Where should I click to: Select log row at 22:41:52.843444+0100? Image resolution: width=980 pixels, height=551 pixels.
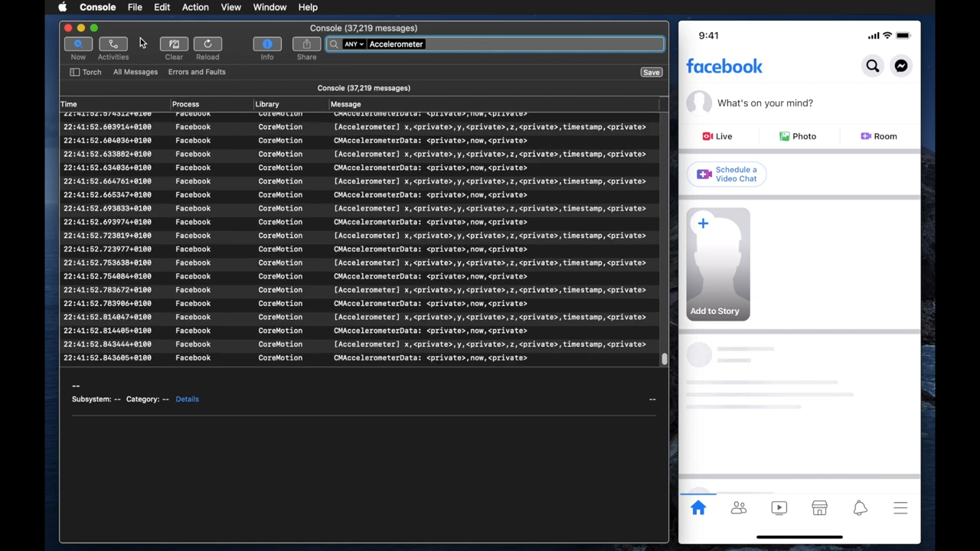361,344
